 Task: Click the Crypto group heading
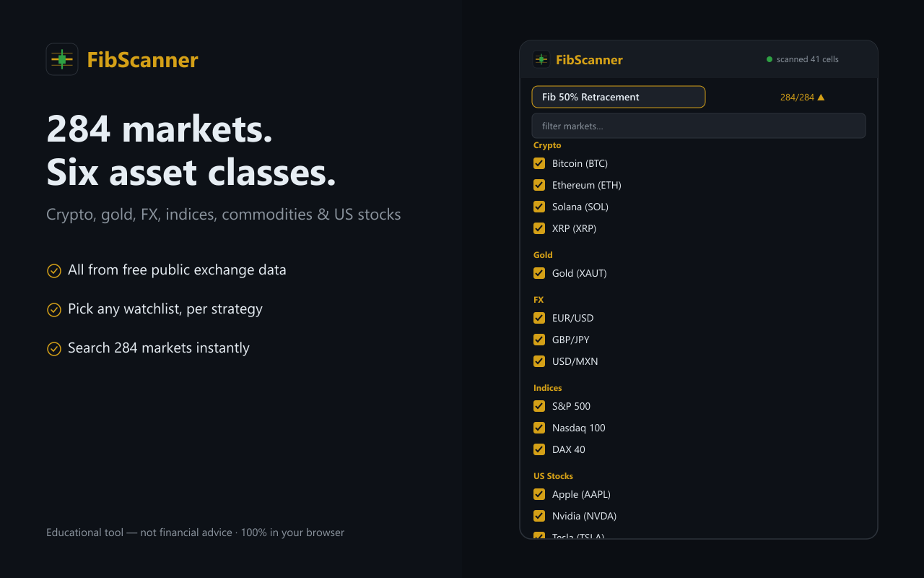tap(547, 145)
